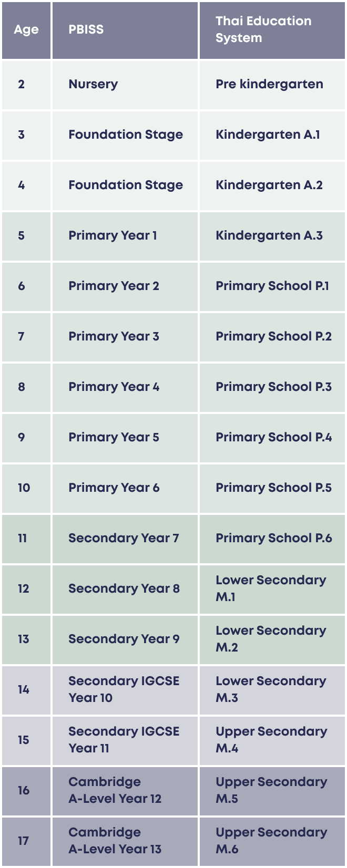Screen dimensions: 347x868
Task: Click the Primary Year 3 cell
Action: (x=114, y=337)
